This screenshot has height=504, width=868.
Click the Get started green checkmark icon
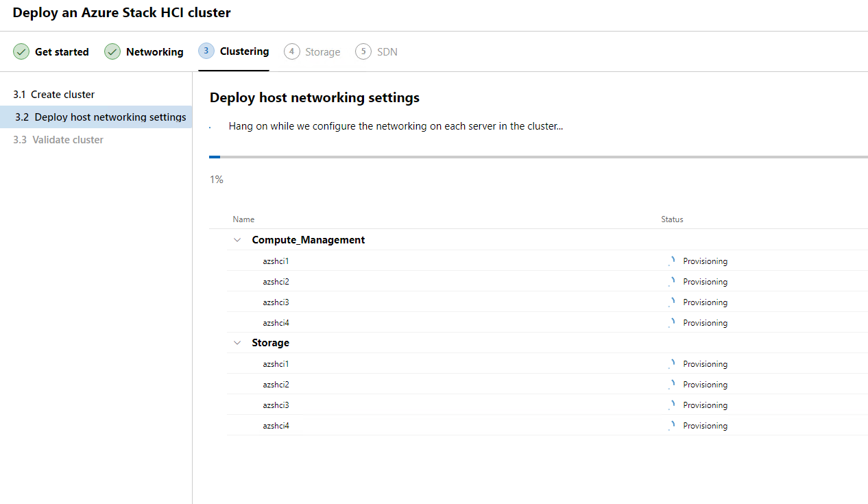[21, 51]
